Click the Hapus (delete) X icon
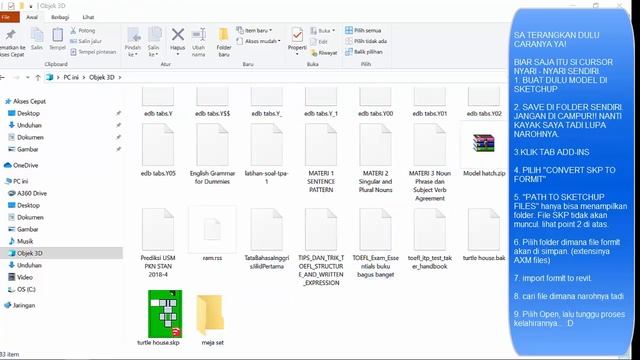 tap(178, 35)
